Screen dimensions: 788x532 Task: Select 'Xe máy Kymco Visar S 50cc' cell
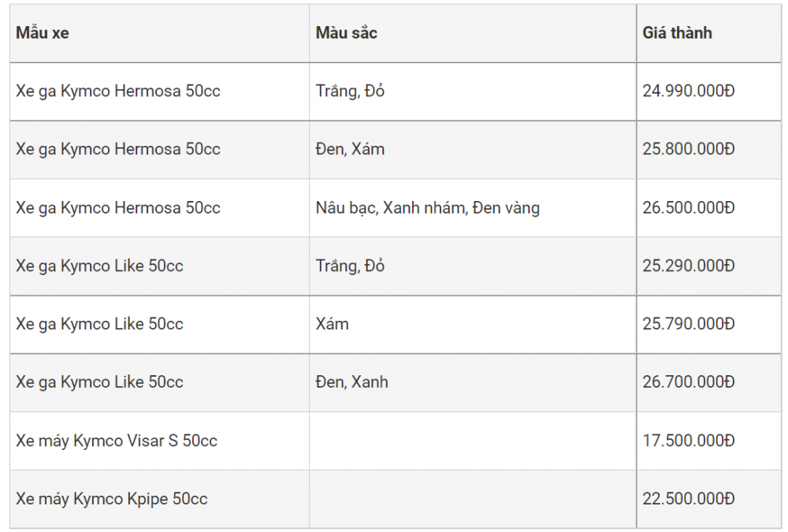159,441
